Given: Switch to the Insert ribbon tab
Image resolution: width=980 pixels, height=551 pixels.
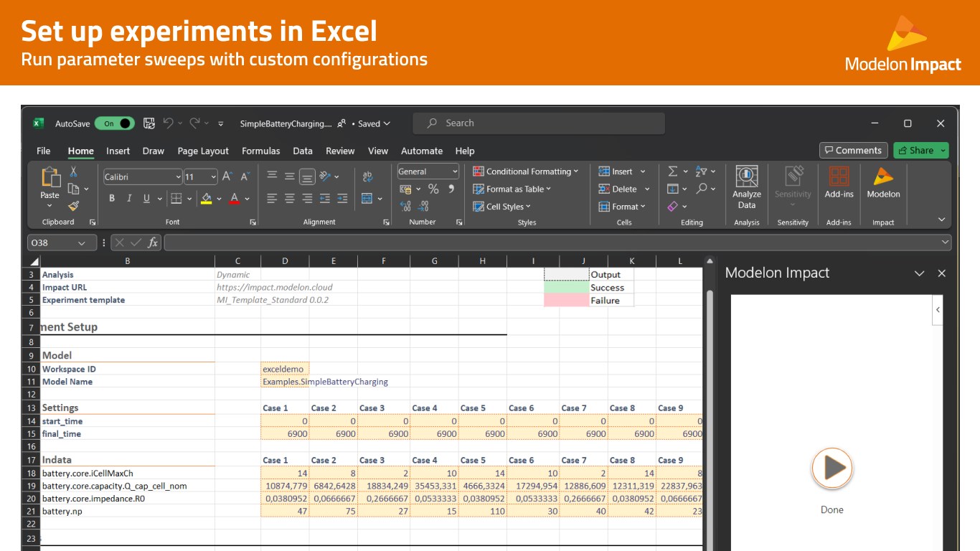Looking at the screenshot, I should pos(118,151).
